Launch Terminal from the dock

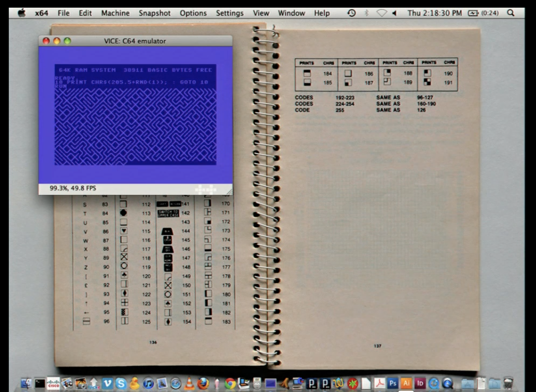pyautogui.click(x=40, y=383)
